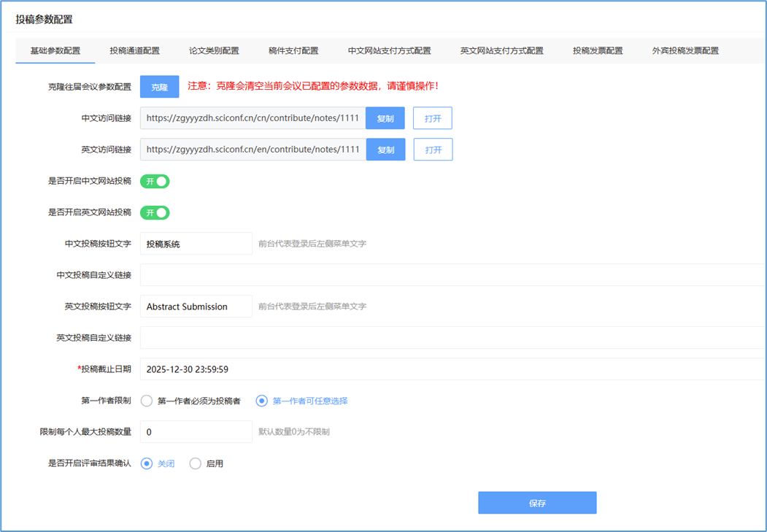Image resolution: width=767 pixels, height=532 pixels.
Task: Click the 克隆 button
Action: coord(159,87)
